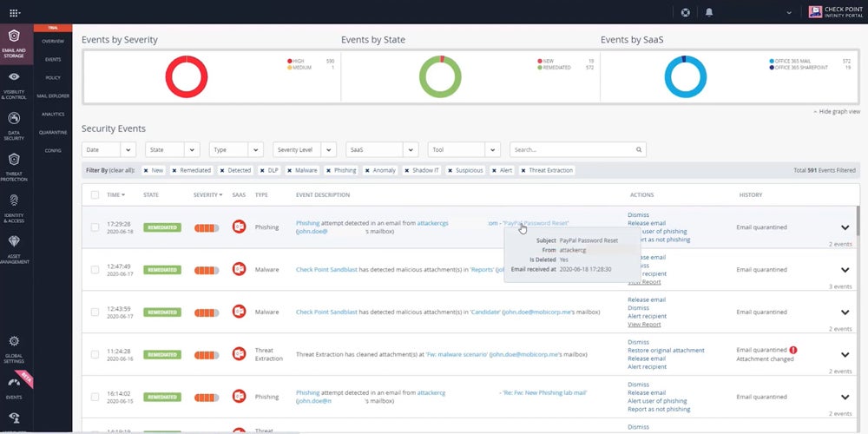
Task: Open the Severity Level dropdown
Action: pyautogui.click(x=305, y=149)
